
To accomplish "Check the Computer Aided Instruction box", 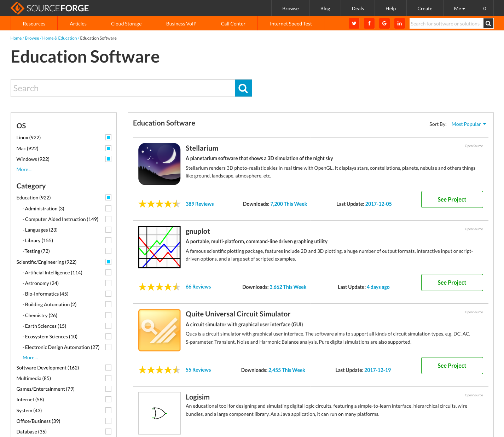I will coord(109,219).
